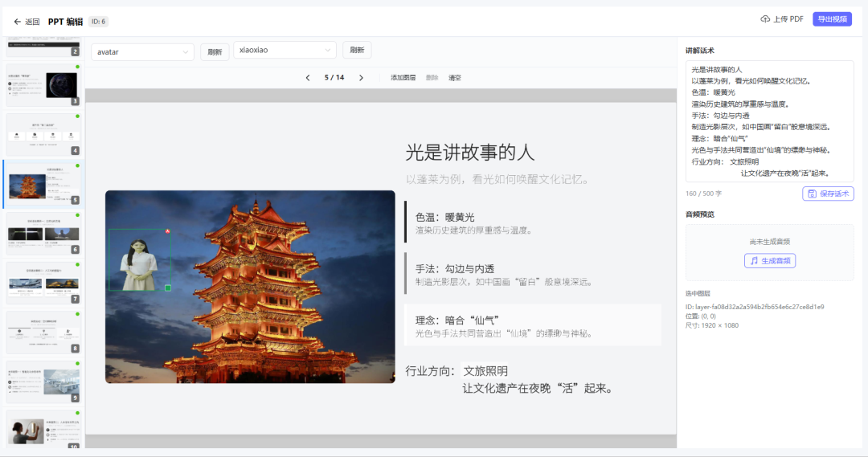Screen dimensions: 868x457
Task: Click the music note icon in 生成音频
Action: pyautogui.click(x=754, y=260)
